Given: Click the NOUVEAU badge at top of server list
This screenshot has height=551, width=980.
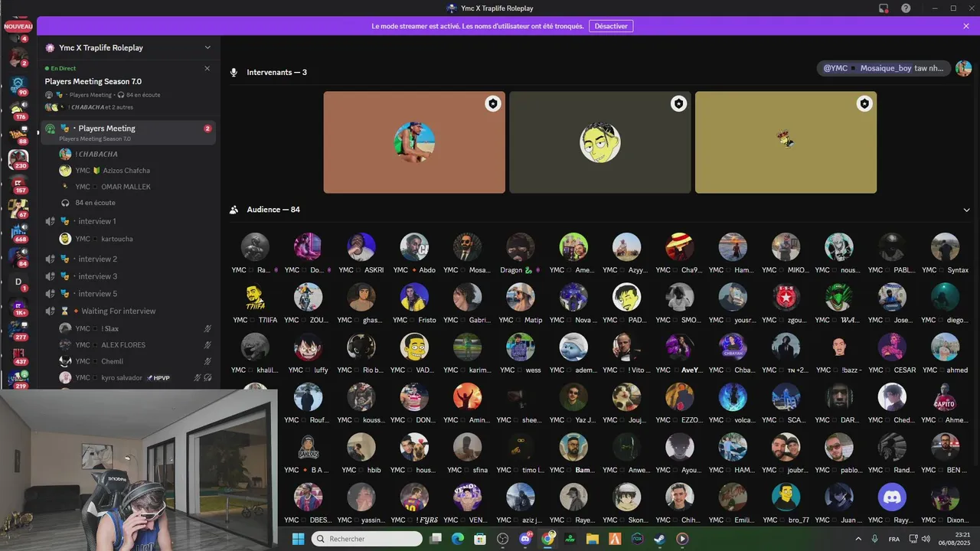Looking at the screenshot, I should point(18,26).
